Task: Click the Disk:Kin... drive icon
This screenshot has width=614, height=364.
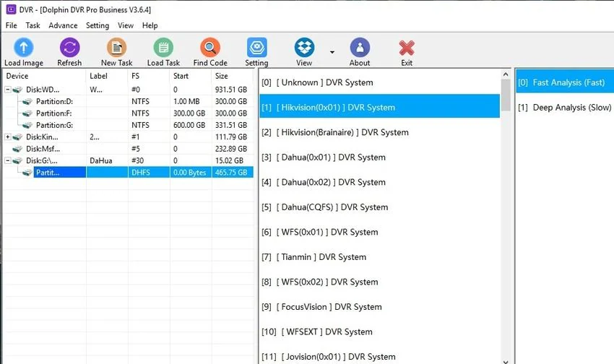Action: coord(17,137)
